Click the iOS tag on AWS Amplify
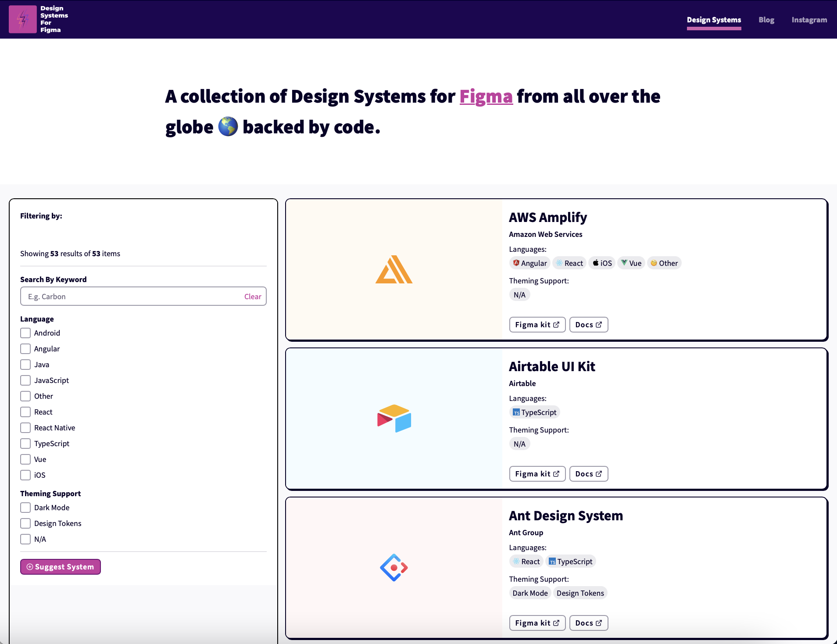The image size is (837, 644). [x=602, y=263]
